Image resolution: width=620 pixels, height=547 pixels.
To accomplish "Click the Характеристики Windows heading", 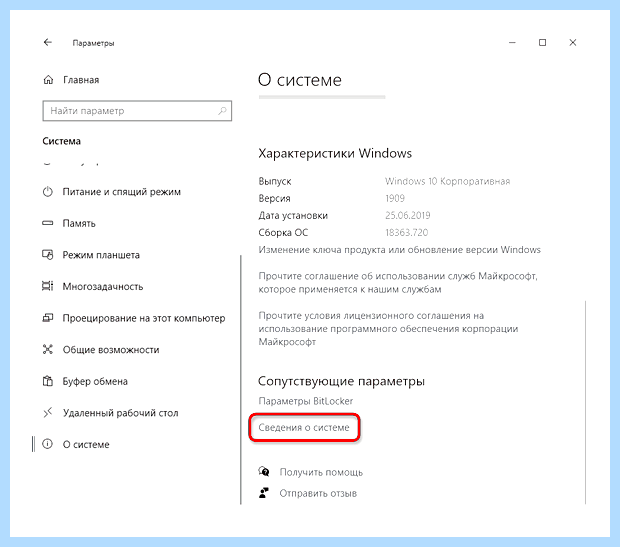I will tap(335, 153).
